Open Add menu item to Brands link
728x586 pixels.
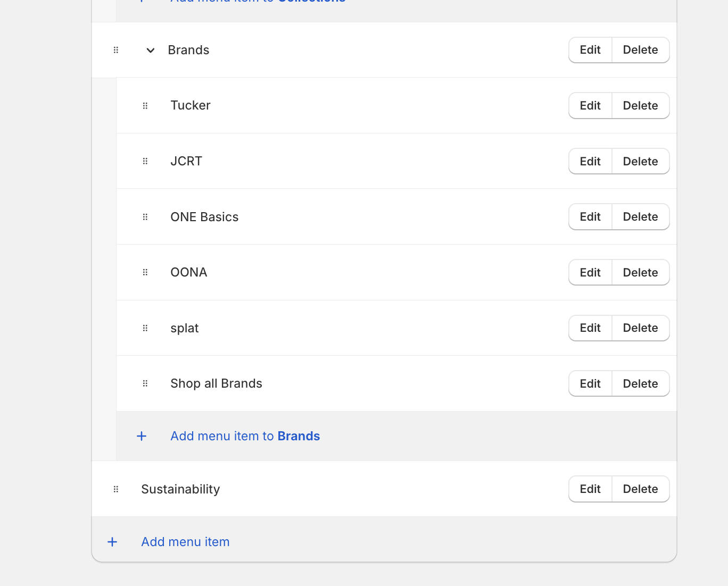coord(245,436)
